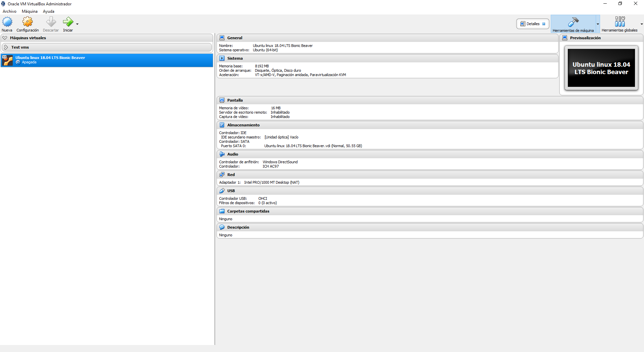Click the Audio speaker icon
This screenshot has height=352, width=644.
(222, 154)
